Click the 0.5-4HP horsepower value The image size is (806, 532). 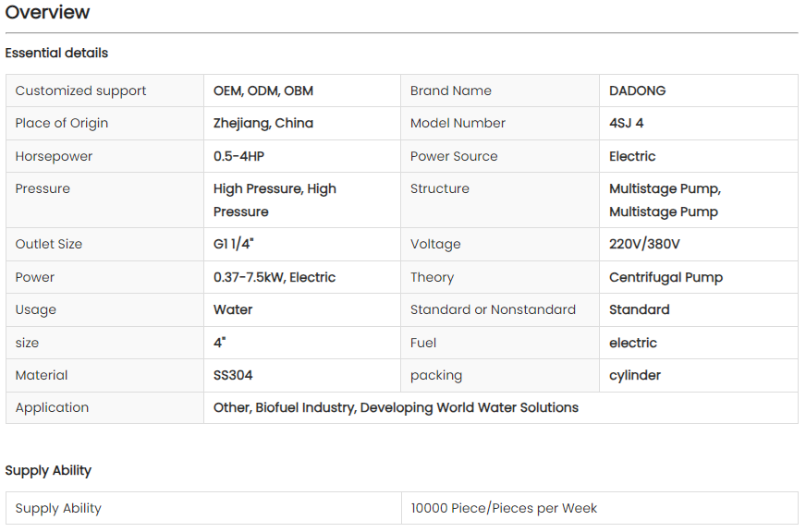click(238, 156)
